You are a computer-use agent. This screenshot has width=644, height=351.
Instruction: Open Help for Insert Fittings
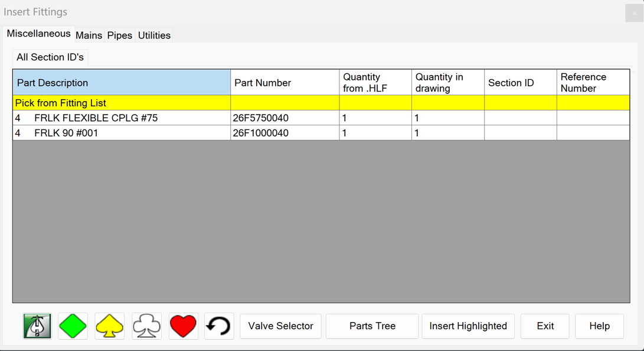pyautogui.click(x=599, y=326)
